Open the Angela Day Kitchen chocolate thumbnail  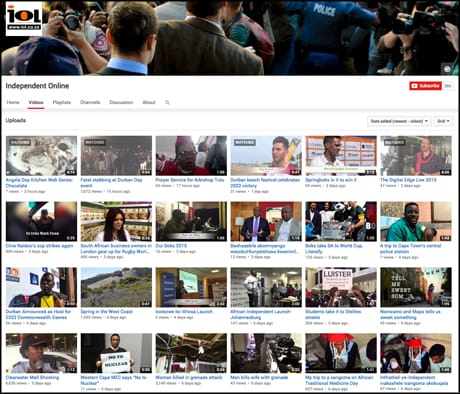pyautogui.click(x=41, y=156)
